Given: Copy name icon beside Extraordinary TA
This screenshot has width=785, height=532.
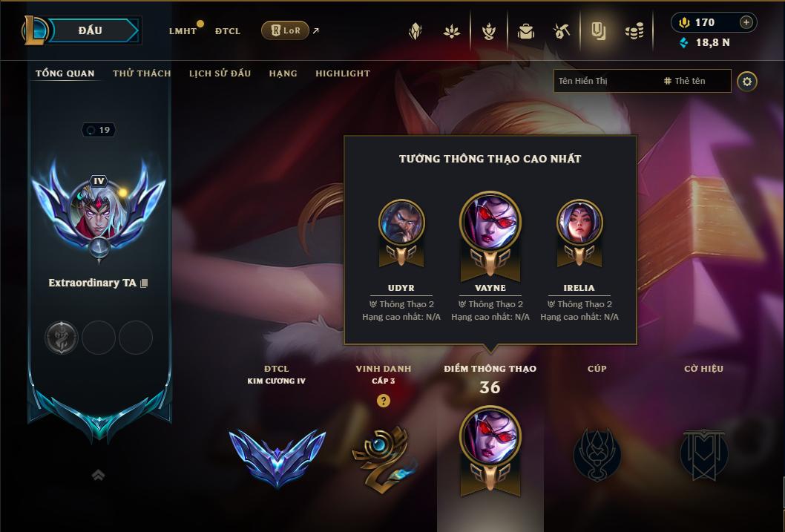Looking at the screenshot, I should pyautogui.click(x=144, y=283).
